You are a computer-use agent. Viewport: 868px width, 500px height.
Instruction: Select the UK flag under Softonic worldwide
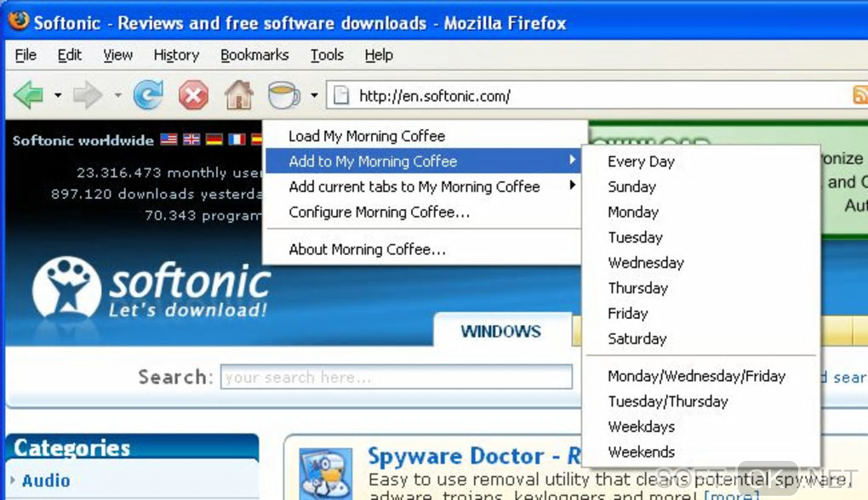191,139
